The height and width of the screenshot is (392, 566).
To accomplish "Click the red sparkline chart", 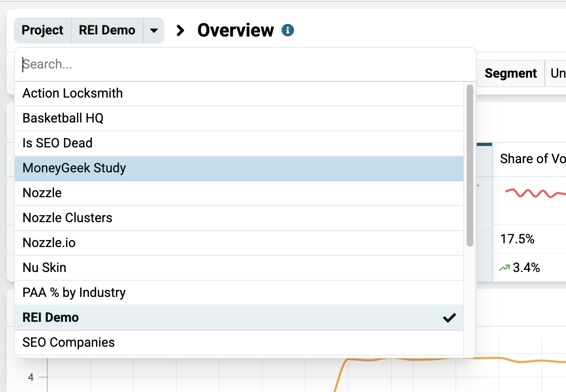I will (535, 193).
